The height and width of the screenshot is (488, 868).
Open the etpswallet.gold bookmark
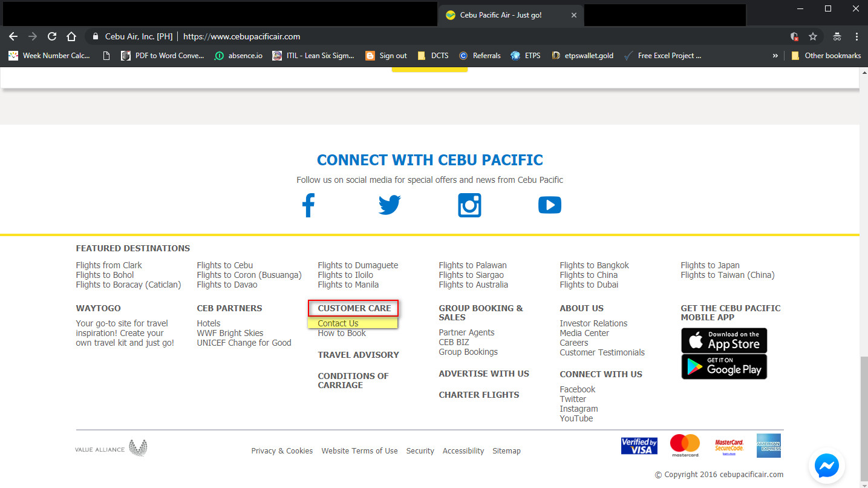(x=582, y=56)
